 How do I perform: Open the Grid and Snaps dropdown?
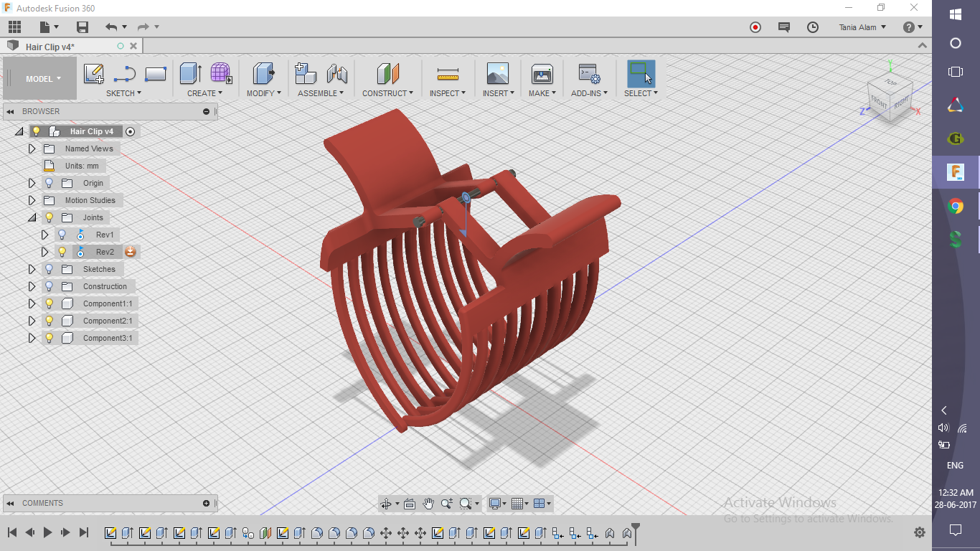pyautogui.click(x=520, y=504)
